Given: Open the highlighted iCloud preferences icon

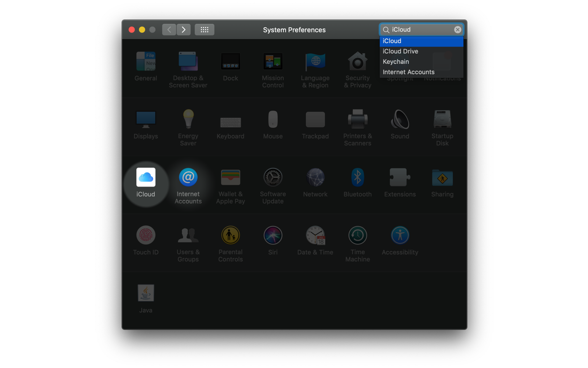Looking at the screenshot, I should [x=146, y=177].
